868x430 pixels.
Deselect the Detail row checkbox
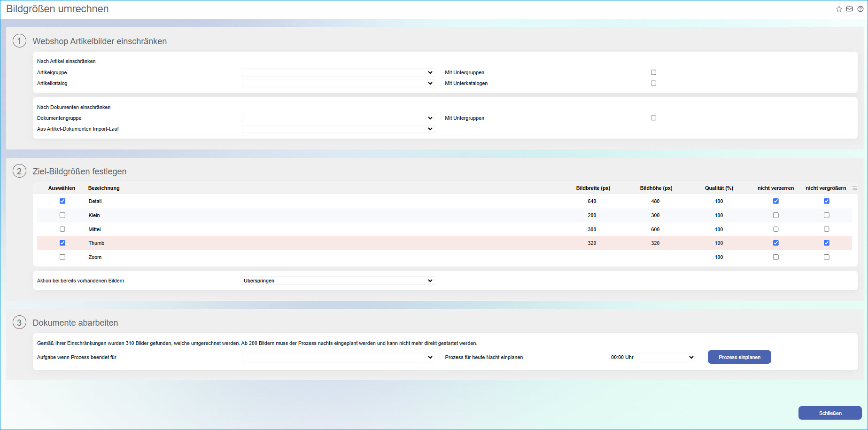(62, 201)
